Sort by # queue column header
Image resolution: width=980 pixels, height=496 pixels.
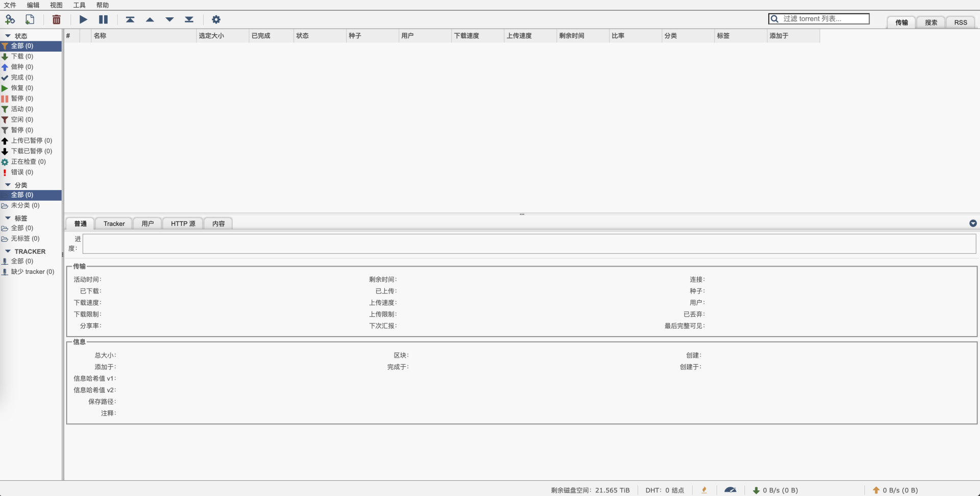pos(71,36)
